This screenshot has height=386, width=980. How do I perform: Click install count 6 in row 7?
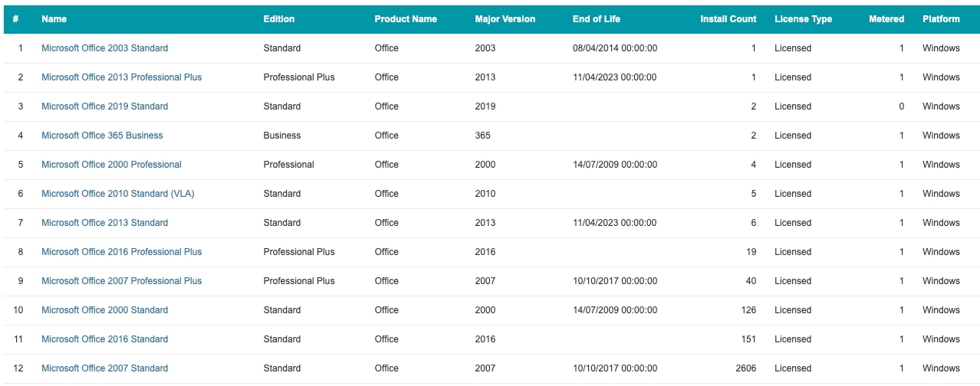tap(754, 223)
